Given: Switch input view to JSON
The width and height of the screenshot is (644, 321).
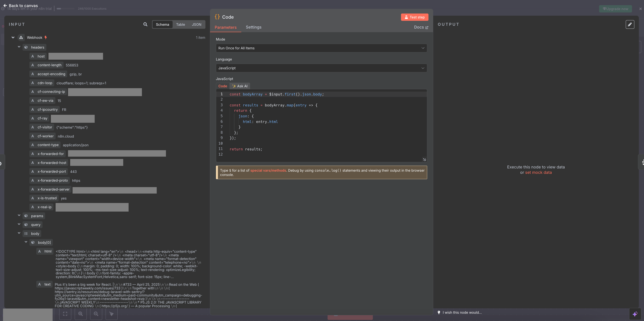Looking at the screenshot, I should 196,24.
